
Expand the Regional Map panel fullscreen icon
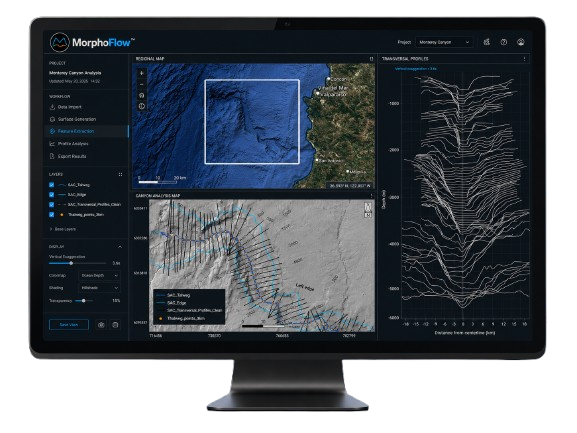click(371, 59)
